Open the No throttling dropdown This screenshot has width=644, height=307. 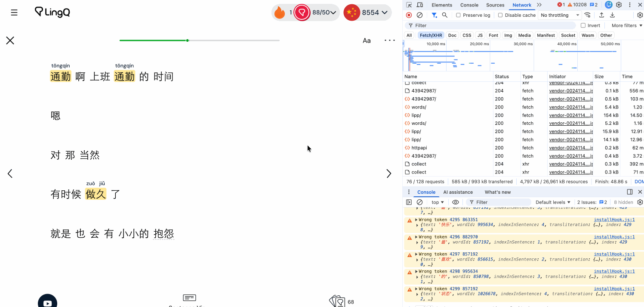[x=560, y=15]
